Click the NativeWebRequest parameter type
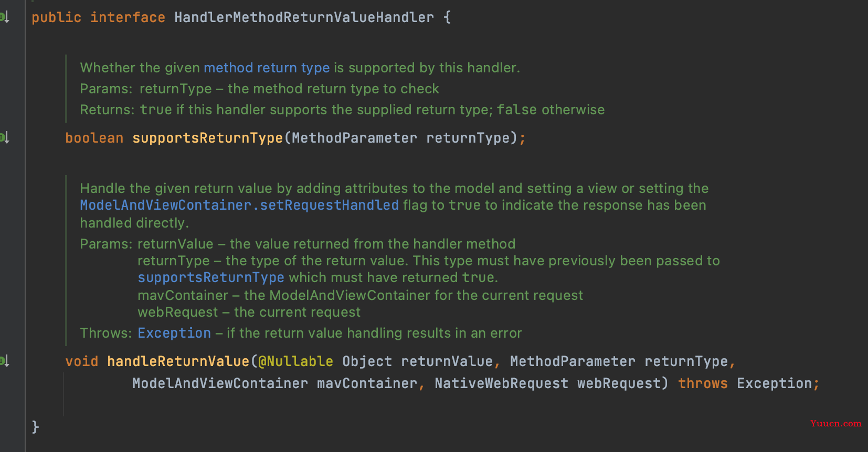 coord(502,383)
